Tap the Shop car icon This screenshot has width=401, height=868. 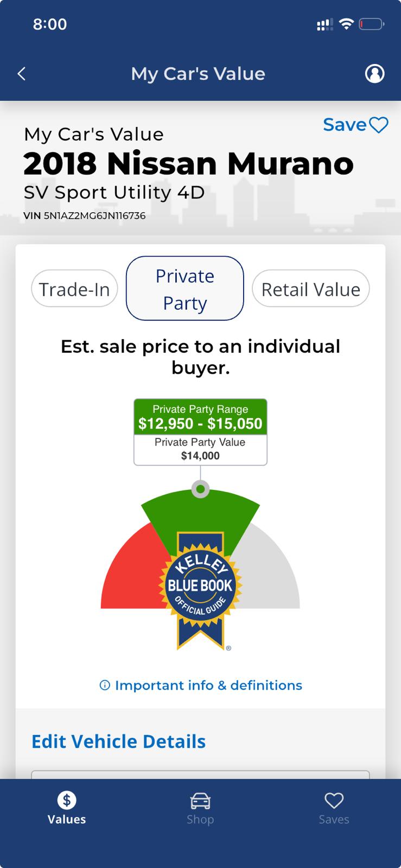(x=200, y=801)
